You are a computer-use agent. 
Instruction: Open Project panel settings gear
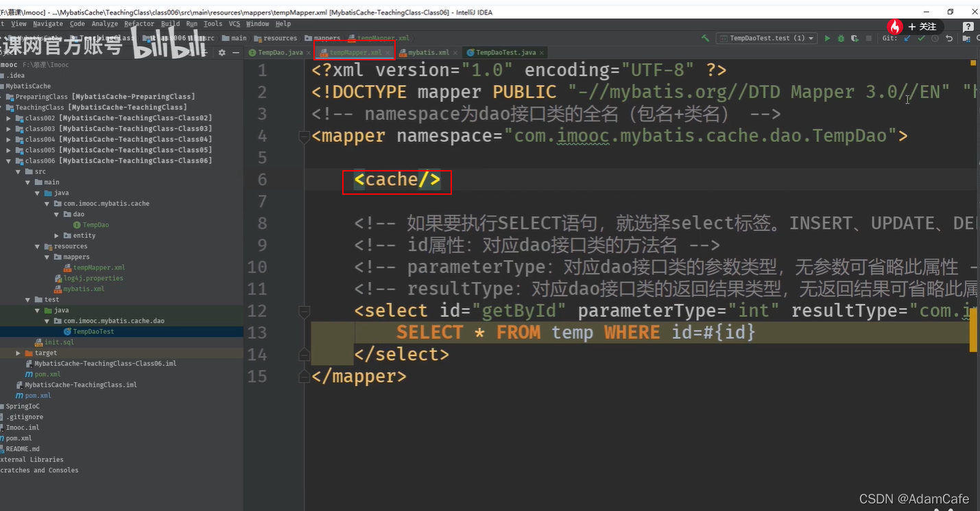[x=222, y=52]
